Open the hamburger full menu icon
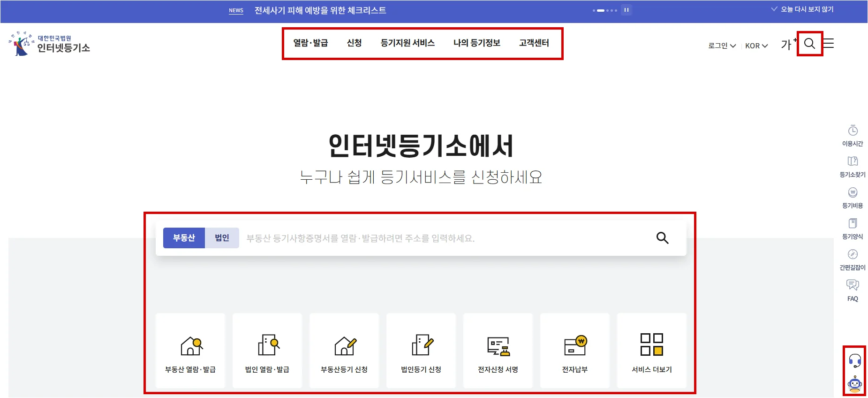Screen dimensions: 868x398 829,44
